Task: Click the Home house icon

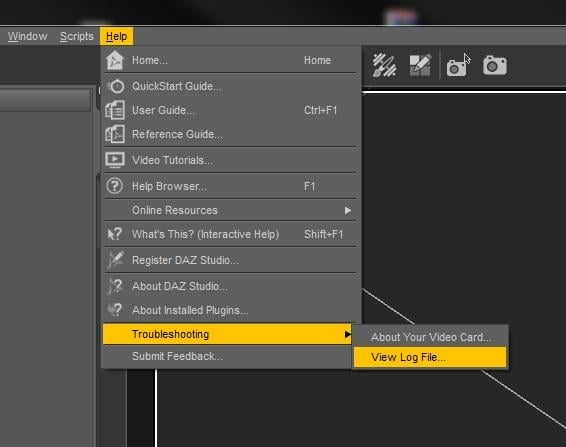Action: (x=115, y=60)
